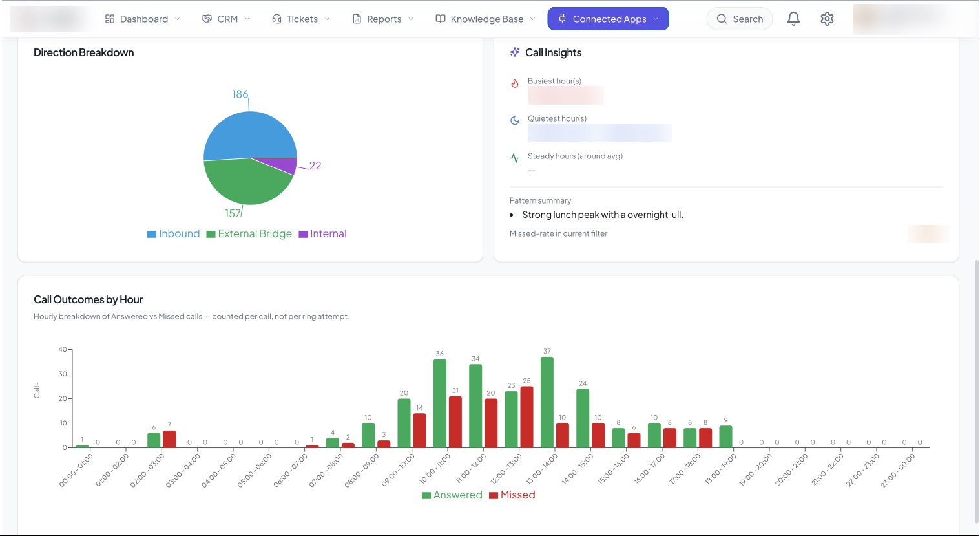Toggle Inbound series in pie legend
Viewport: 980px width, 536px height.
[174, 234]
